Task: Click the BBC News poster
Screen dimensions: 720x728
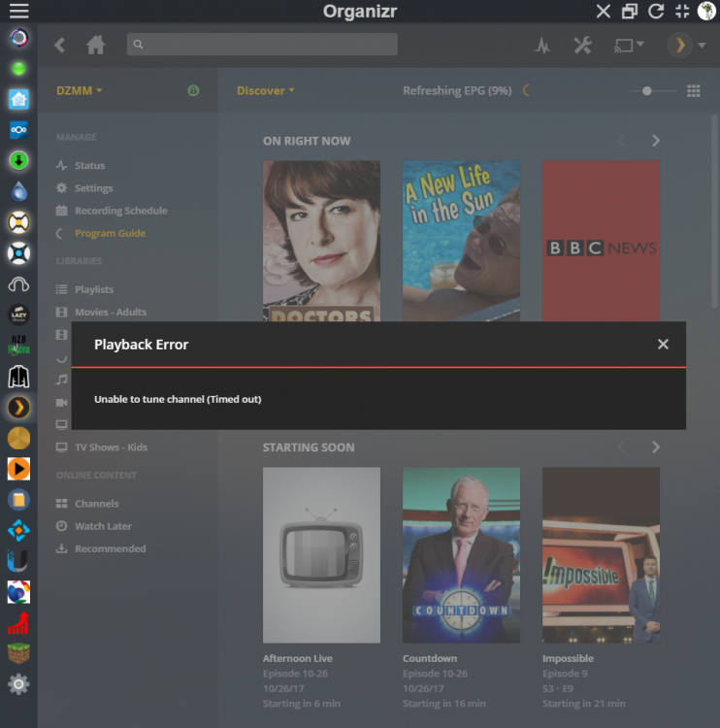Action: (601, 241)
